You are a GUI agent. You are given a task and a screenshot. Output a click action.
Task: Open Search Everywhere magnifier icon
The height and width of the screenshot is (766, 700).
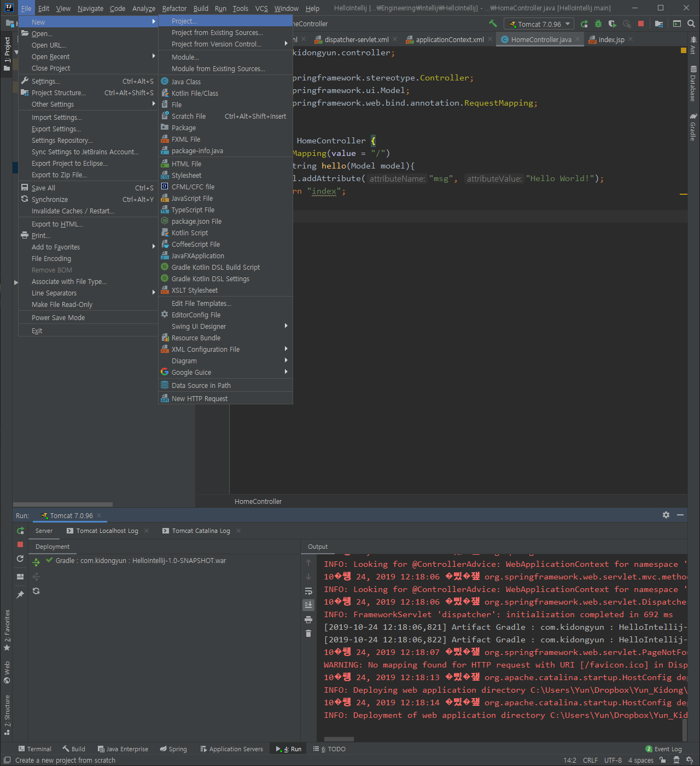[x=691, y=24]
